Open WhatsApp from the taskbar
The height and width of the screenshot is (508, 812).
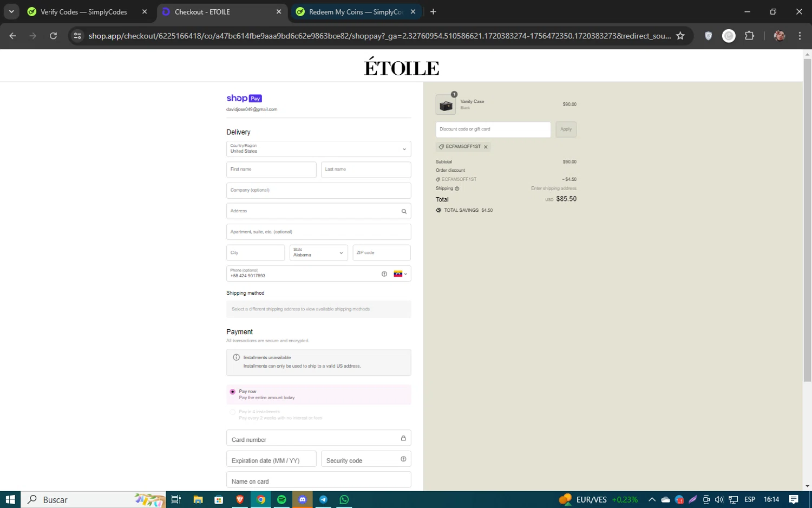pyautogui.click(x=344, y=499)
